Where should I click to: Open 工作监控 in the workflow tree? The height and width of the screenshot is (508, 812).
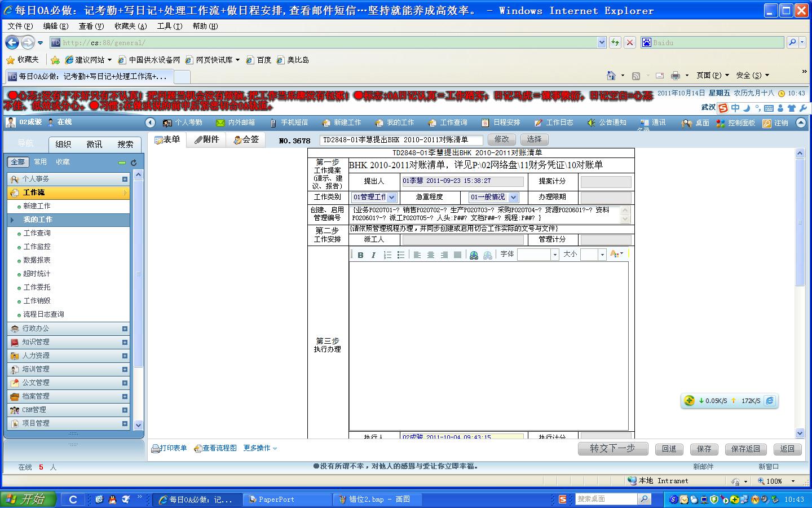tap(37, 247)
